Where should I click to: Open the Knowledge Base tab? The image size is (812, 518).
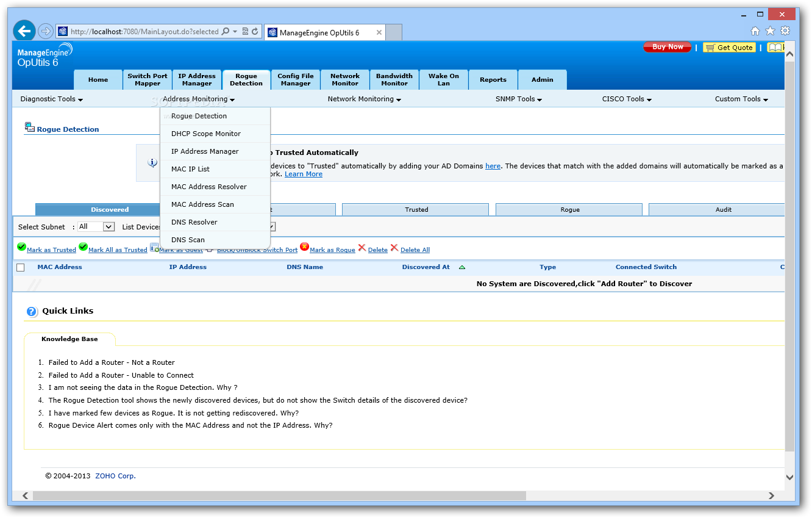[x=69, y=339]
